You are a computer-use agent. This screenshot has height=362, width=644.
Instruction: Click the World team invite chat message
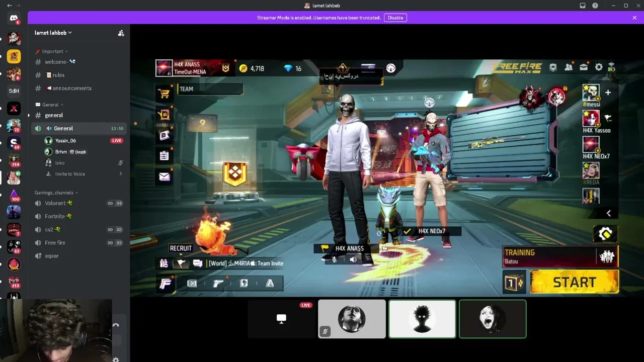click(246, 263)
